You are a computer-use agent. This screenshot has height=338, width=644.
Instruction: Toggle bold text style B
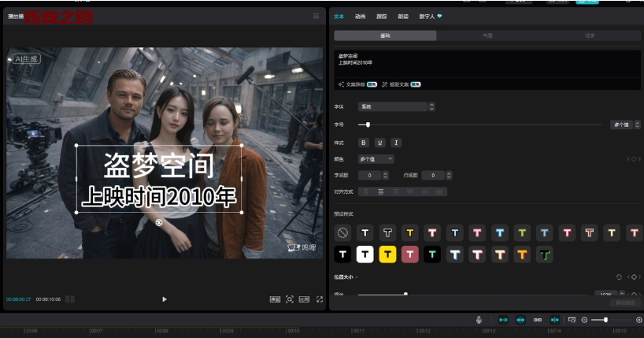coord(363,143)
